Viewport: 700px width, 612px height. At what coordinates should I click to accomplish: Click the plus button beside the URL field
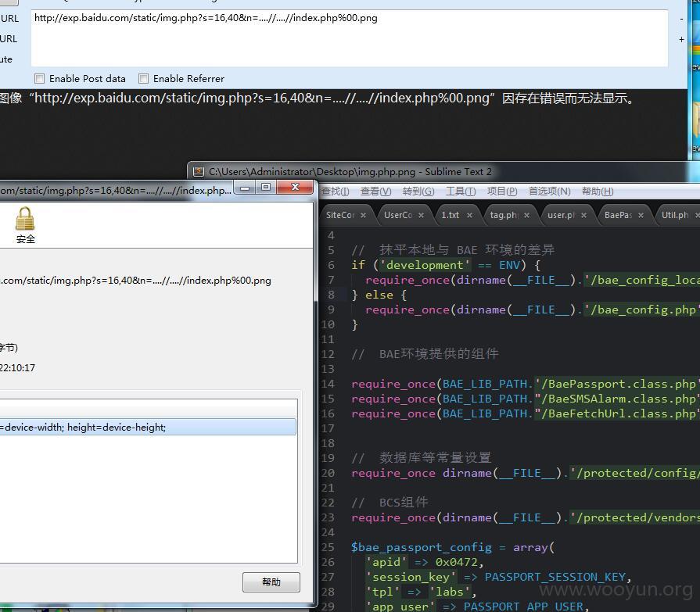(681, 39)
